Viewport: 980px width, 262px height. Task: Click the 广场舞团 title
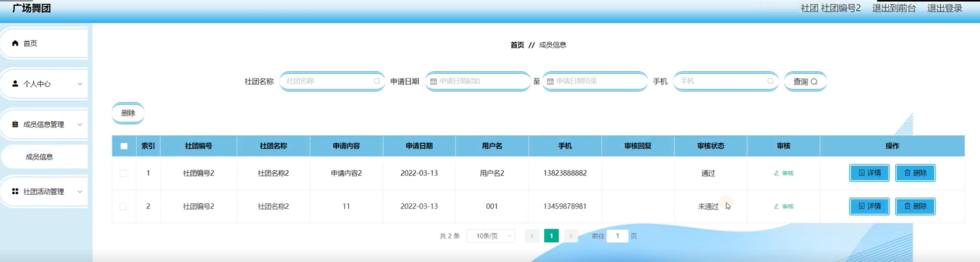pos(31,8)
